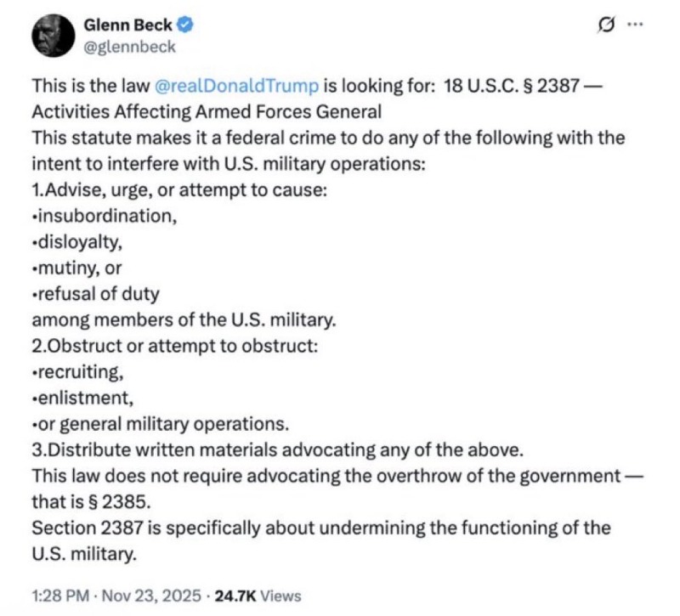This screenshot has width=680, height=616.
Task: Click the 'disloyalty' bullet text
Action: 79,242
